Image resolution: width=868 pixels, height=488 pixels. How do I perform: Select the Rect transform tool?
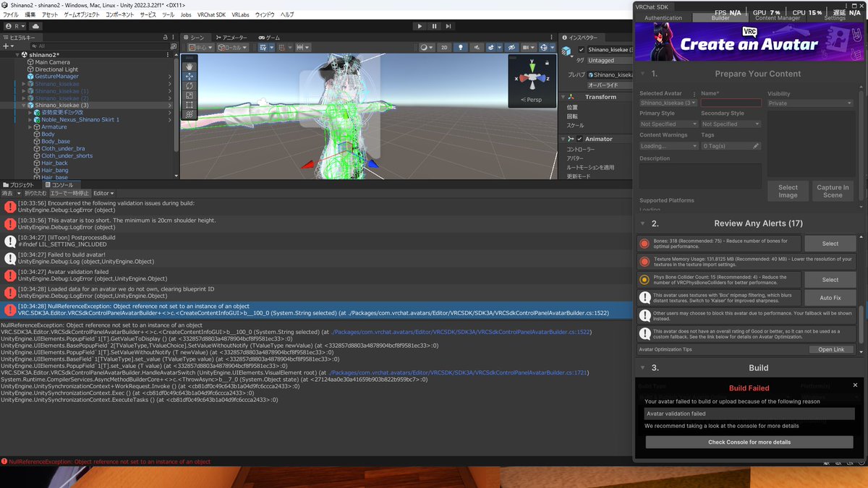(190, 104)
